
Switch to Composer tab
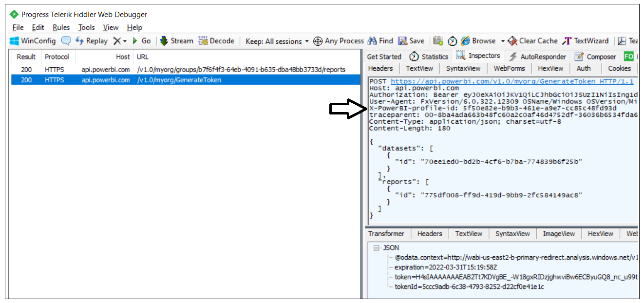pos(596,57)
